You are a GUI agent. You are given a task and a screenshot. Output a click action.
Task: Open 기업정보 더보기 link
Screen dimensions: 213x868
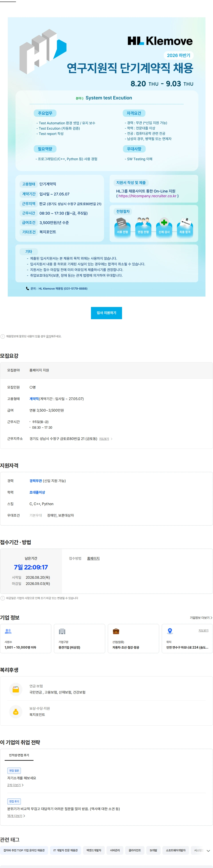point(201,618)
